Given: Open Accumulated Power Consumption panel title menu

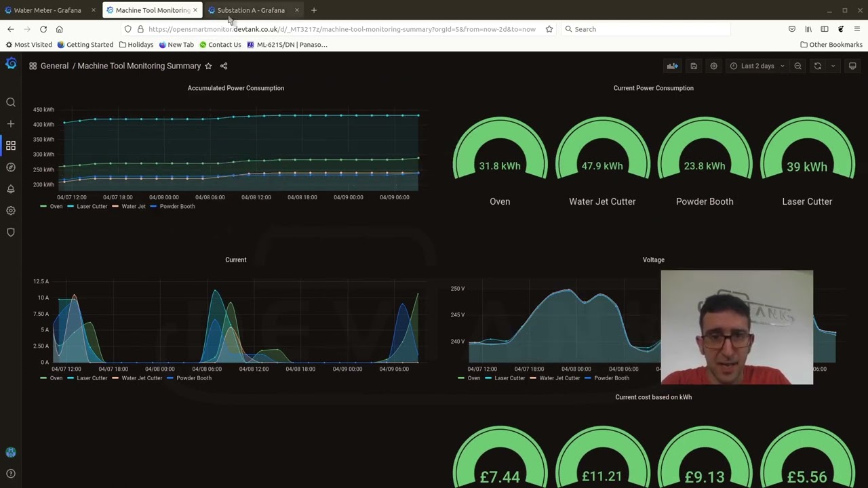Looking at the screenshot, I should click(236, 88).
